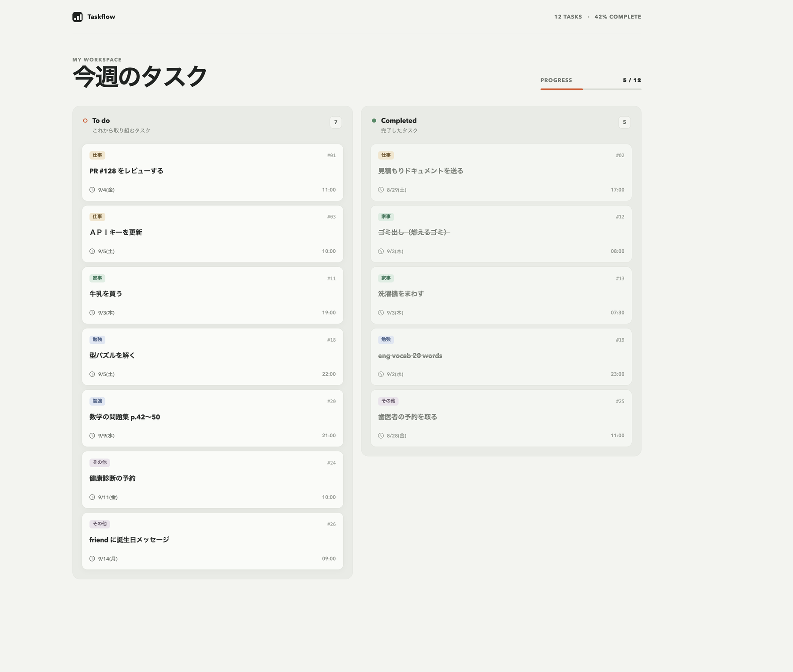Click the clock icon beside 9/11(金)

point(92,497)
